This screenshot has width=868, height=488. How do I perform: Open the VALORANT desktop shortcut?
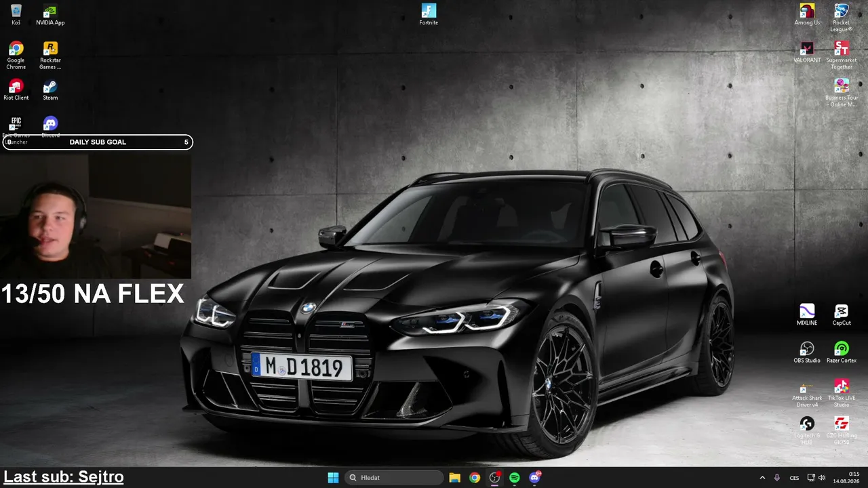click(x=807, y=52)
